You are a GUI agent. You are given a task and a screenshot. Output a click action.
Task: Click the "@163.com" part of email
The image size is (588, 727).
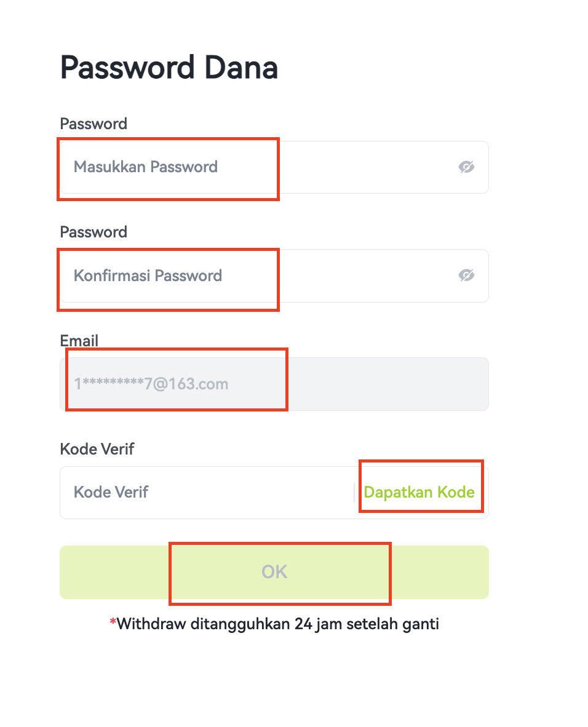(191, 384)
